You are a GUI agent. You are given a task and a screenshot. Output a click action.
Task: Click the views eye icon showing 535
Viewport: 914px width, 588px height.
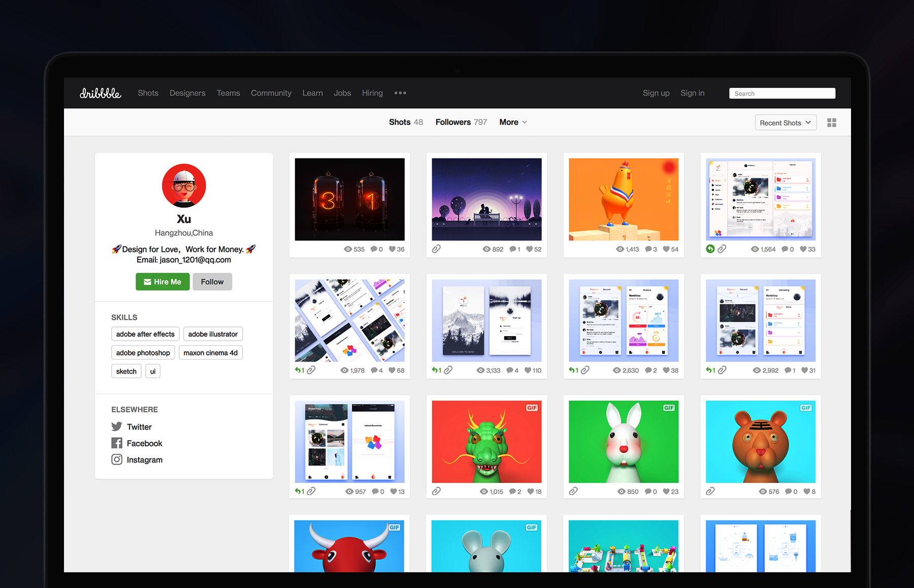348,249
